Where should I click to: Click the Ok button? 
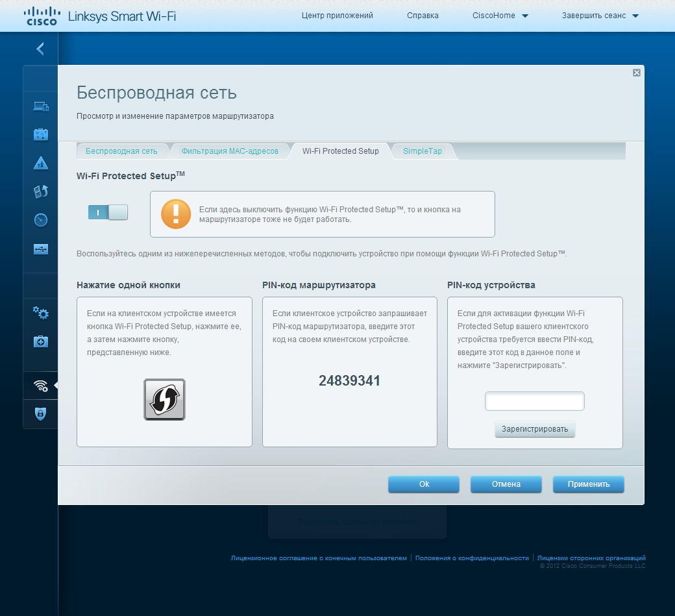pyautogui.click(x=424, y=484)
